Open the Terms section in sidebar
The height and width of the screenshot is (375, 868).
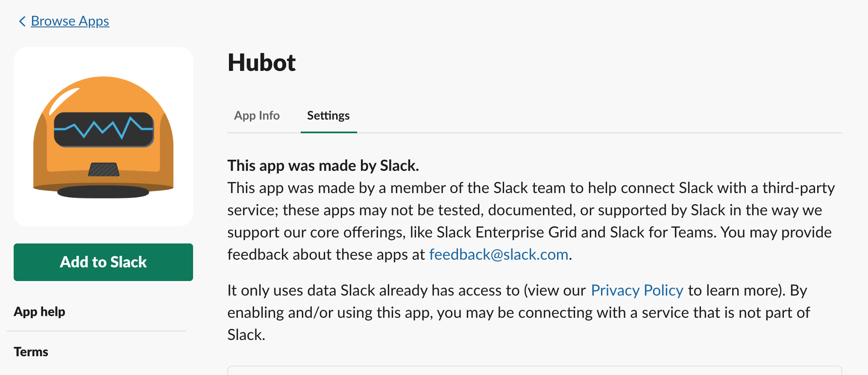(x=31, y=352)
